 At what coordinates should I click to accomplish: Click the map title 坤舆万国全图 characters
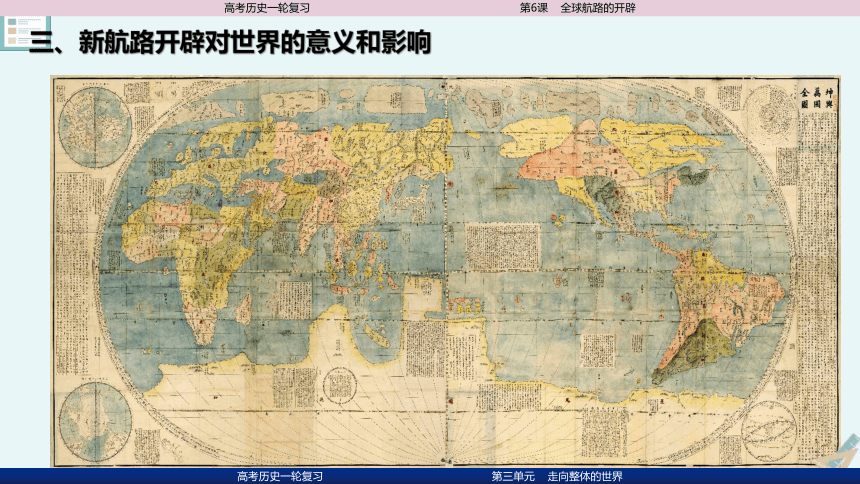(816, 98)
